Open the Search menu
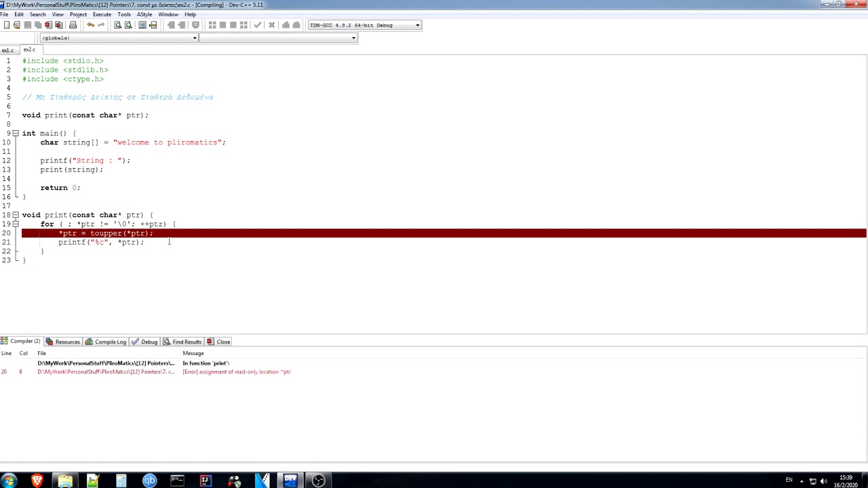 pyautogui.click(x=37, y=14)
